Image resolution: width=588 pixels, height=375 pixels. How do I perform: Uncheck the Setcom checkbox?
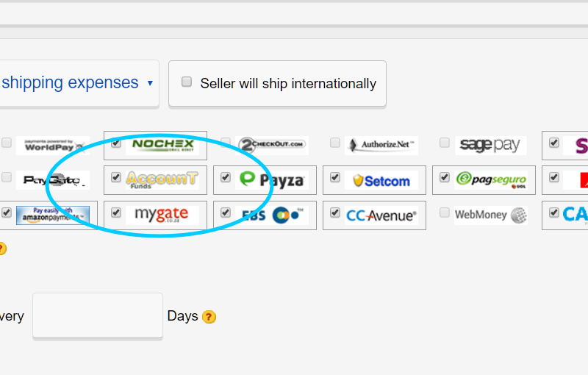(x=335, y=177)
